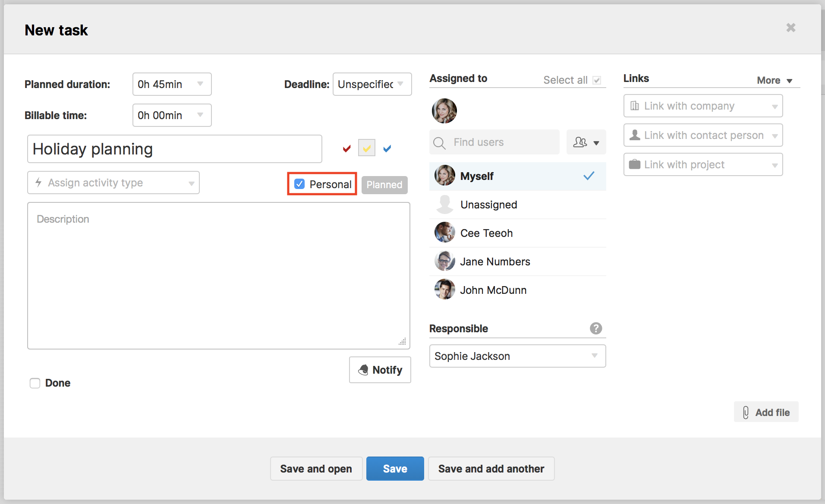The height and width of the screenshot is (504, 825).
Task: Select the yellow priority checkmark
Action: (x=367, y=148)
